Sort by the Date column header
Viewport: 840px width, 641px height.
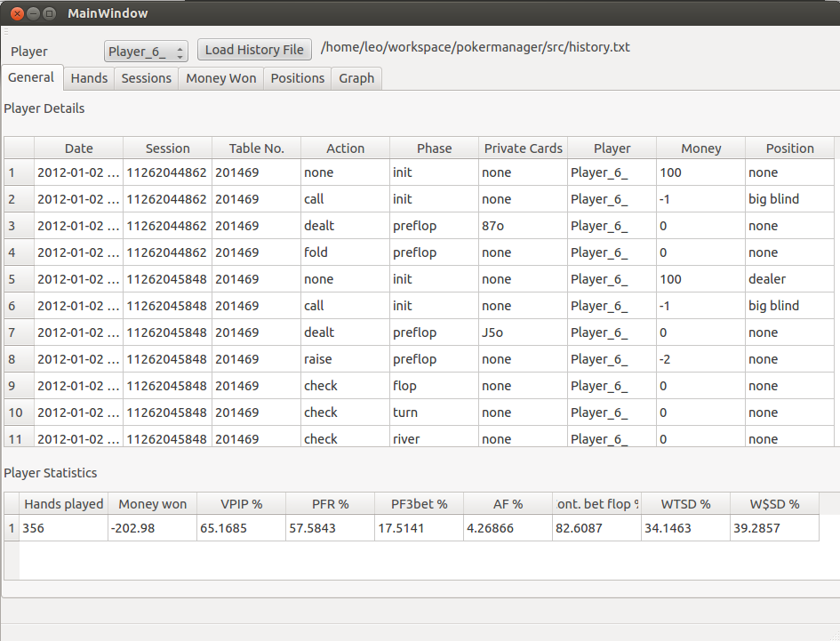(79, 148)
